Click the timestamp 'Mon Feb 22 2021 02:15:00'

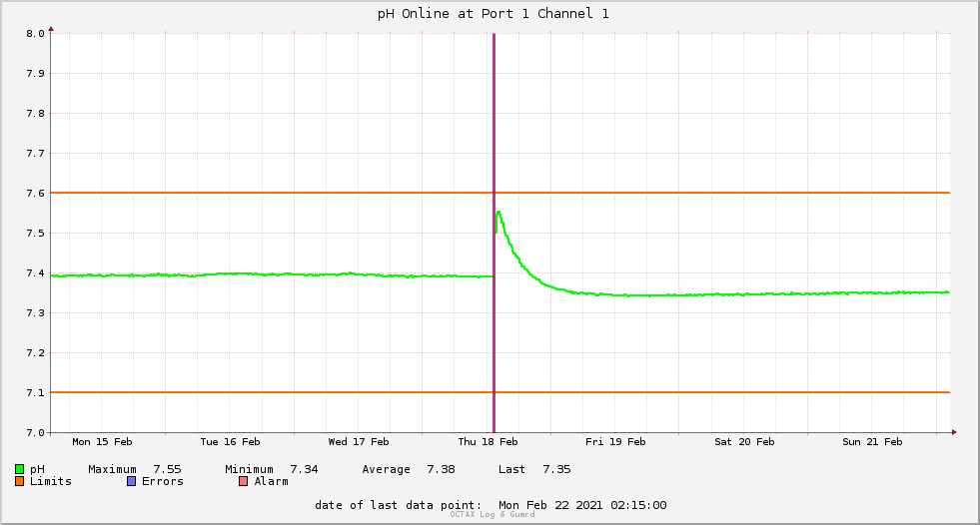[x=582, y=505]
